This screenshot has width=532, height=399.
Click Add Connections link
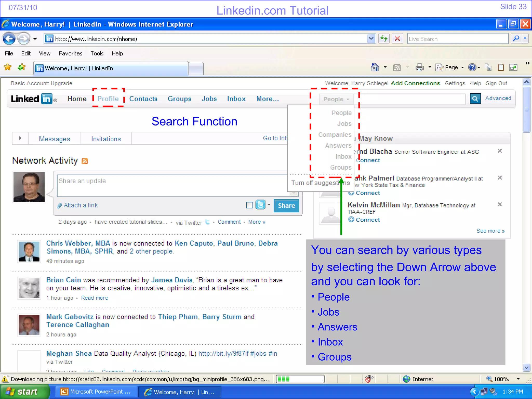(416, 83)
